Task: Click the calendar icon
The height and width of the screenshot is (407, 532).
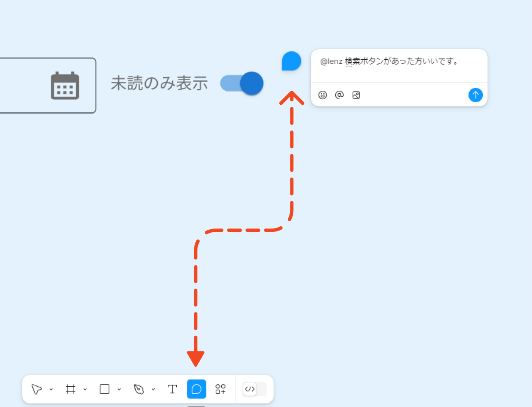Action: pos(65,86)
